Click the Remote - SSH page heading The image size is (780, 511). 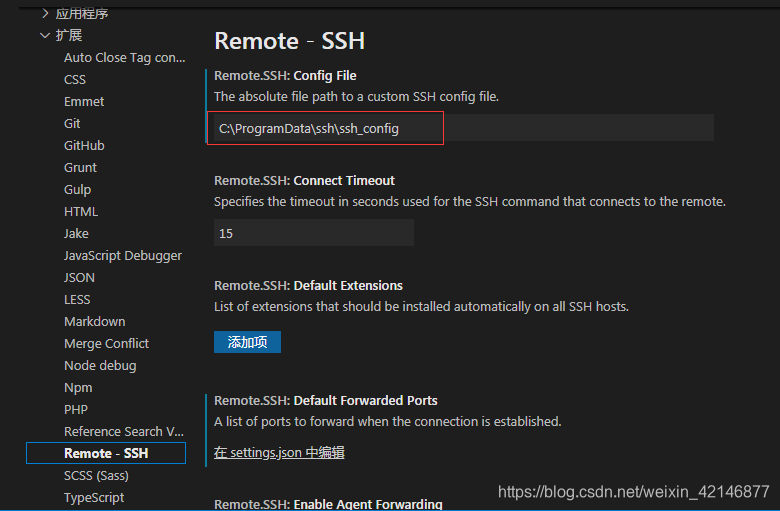(290, 41)
